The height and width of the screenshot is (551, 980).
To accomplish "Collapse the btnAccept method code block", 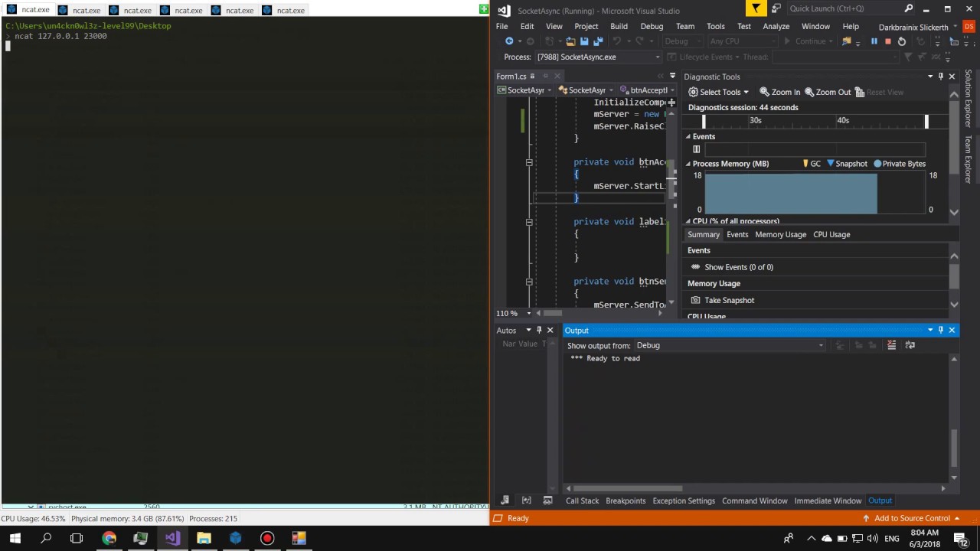I will pos(529,162).
